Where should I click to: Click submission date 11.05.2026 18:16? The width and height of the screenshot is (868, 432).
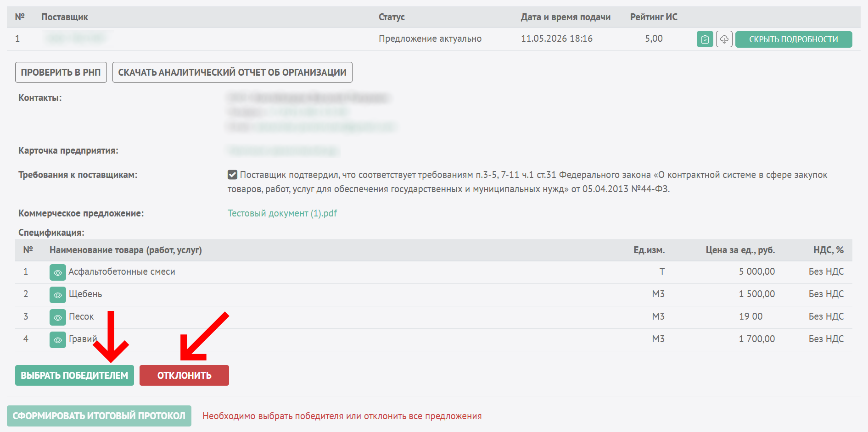(557, 39)
